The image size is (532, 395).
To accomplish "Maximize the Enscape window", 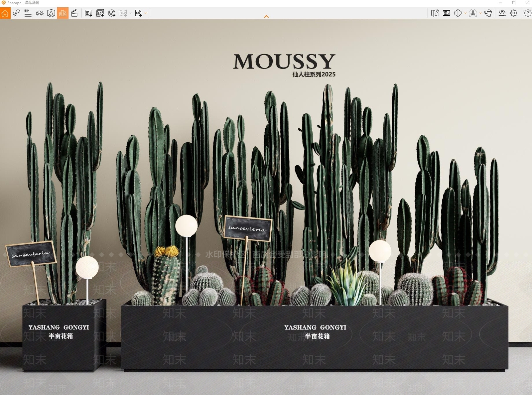I will point(514,3).
